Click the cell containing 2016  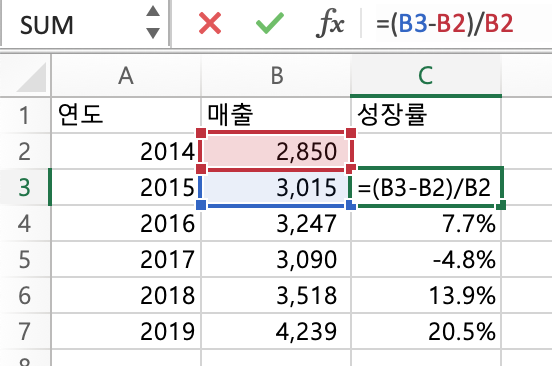126,223
